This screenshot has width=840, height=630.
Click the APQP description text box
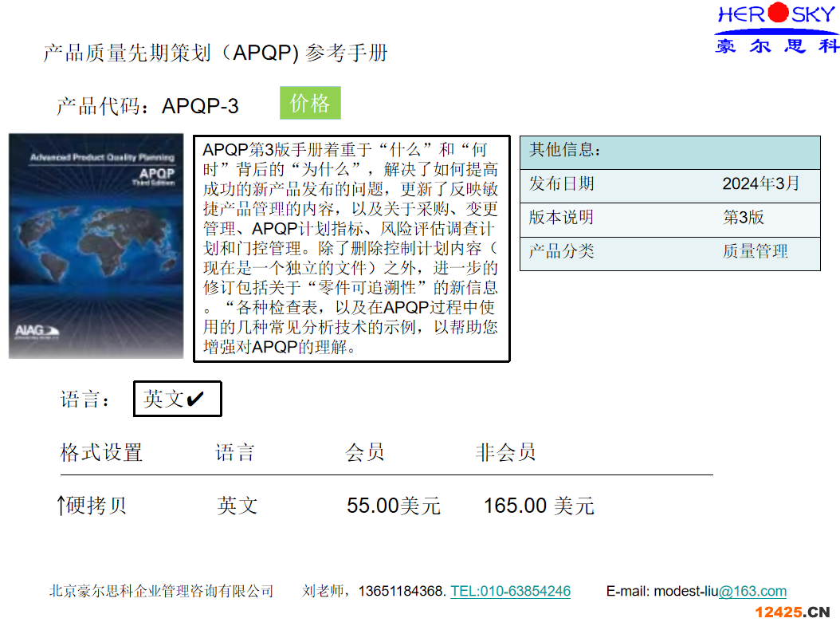tap(351, 249)
